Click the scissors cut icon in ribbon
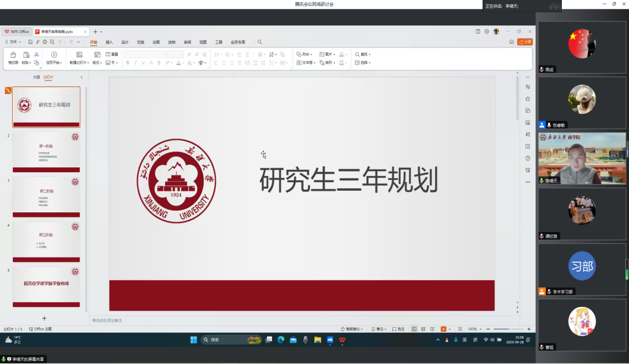 click(x=36, y=54)
